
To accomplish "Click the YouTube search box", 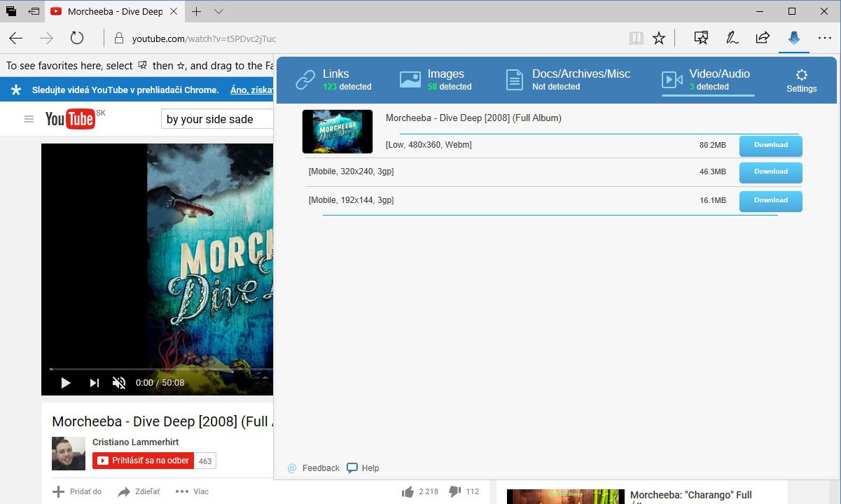I will (217, 119).
